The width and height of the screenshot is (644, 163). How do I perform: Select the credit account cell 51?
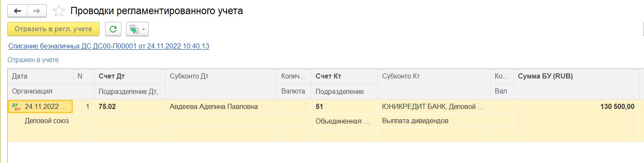[x=344, y=106]
